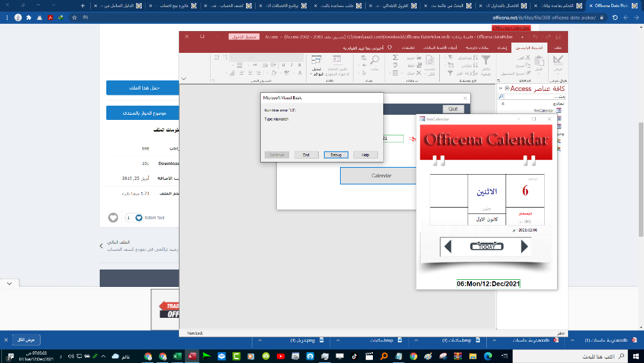Click the Underline formatting icon
The image size is (644, 363).
tap(283, 65)
